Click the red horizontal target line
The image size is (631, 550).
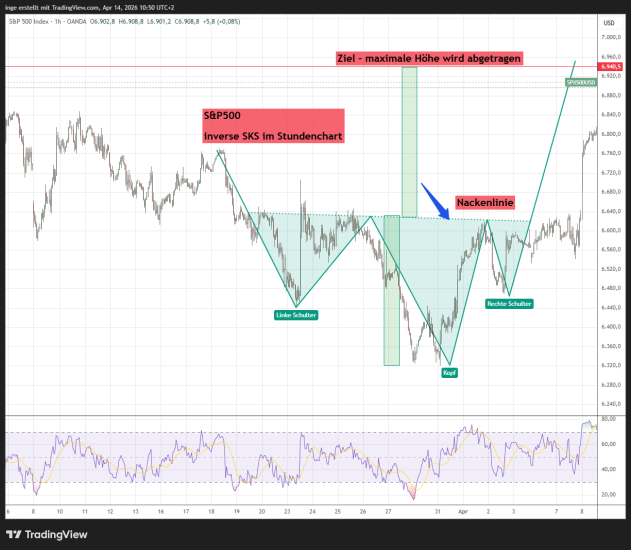[200, 67]
